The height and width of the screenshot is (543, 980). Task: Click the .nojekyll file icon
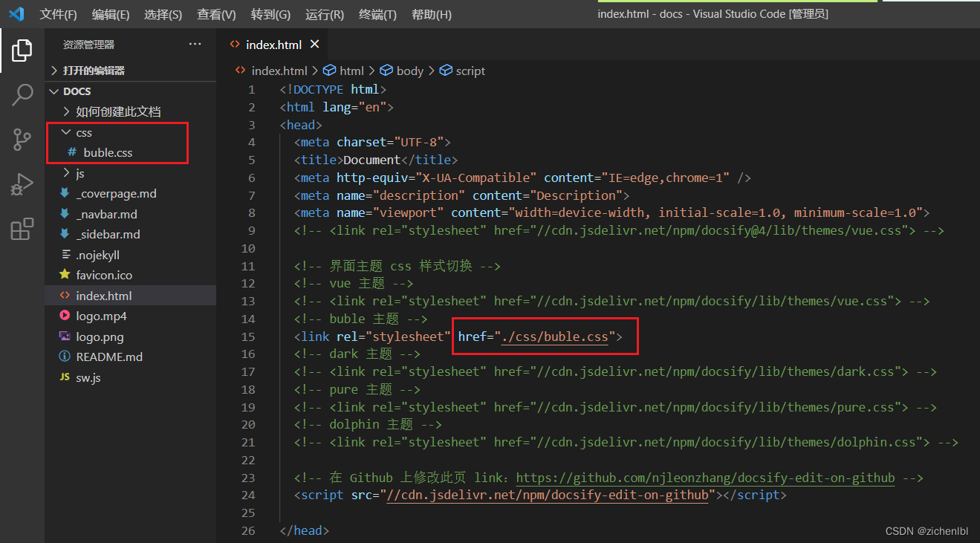(65, 255)
